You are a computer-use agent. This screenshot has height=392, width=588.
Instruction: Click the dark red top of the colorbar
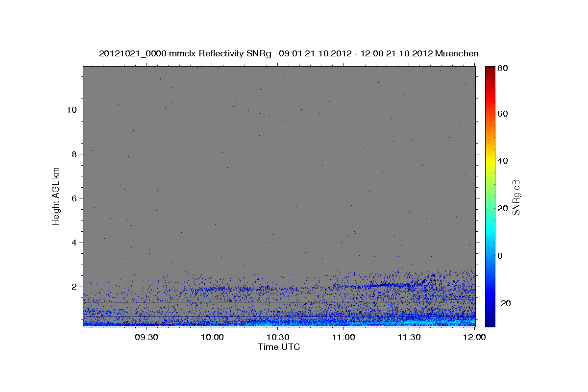point(490,70)
